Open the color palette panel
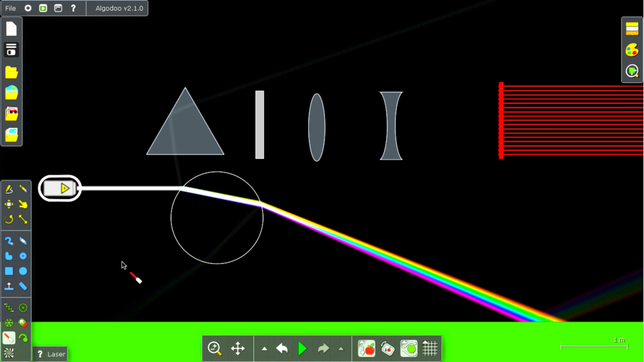644x362 pixels. tap(631, 48)
